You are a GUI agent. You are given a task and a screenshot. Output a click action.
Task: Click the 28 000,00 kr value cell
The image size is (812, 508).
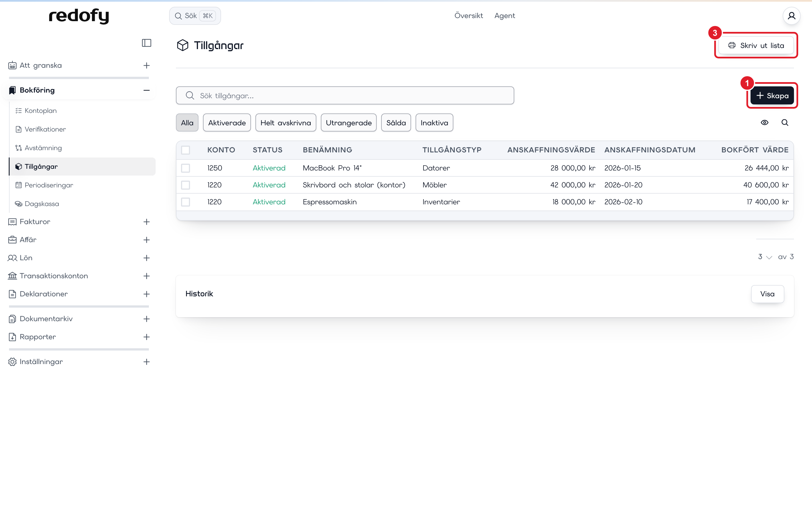click(573, 168)
